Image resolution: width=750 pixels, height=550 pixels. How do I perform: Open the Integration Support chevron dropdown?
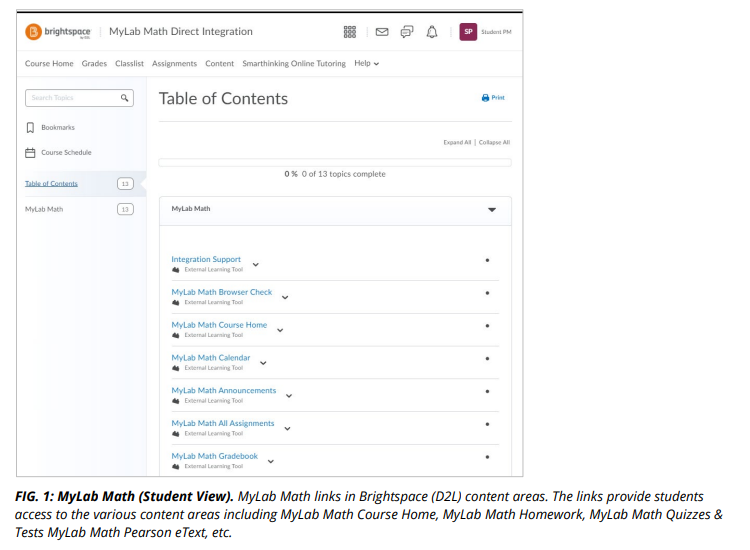(x=256, y=264)
